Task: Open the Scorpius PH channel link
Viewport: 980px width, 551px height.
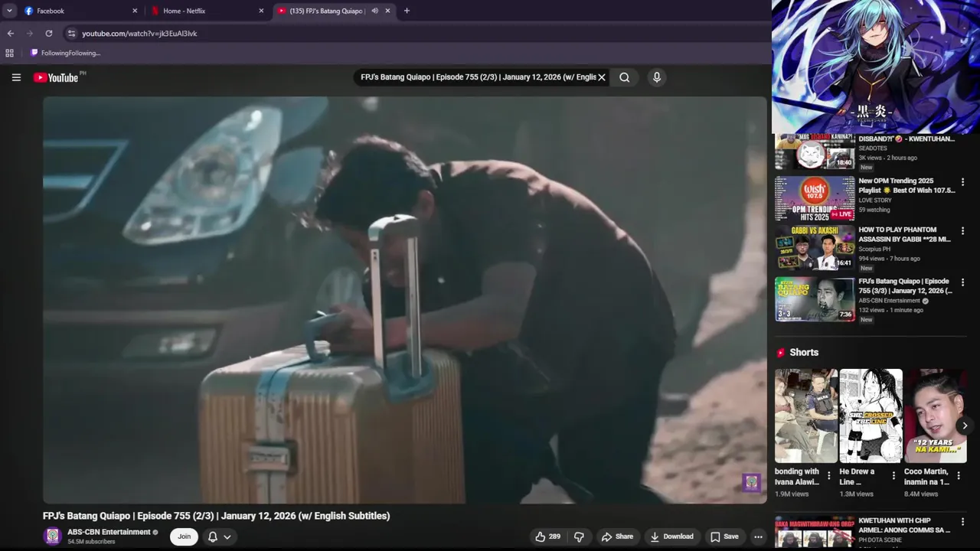Action: tap(874, 249)
